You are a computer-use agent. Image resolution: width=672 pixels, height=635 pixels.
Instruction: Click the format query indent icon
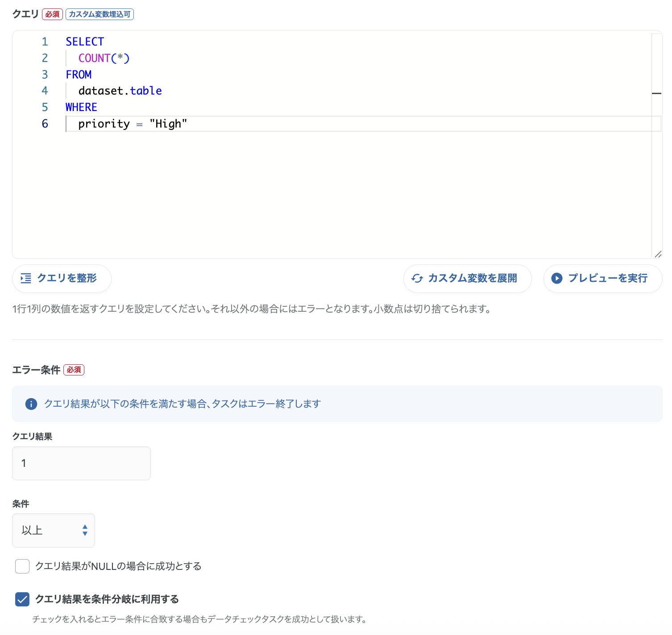(x=27, y=278)
